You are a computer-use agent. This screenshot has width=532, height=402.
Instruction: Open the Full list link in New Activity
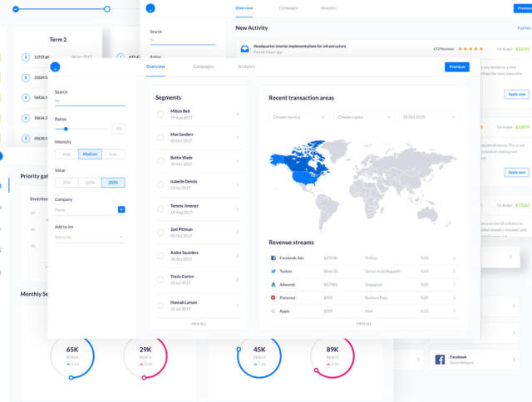525,28
